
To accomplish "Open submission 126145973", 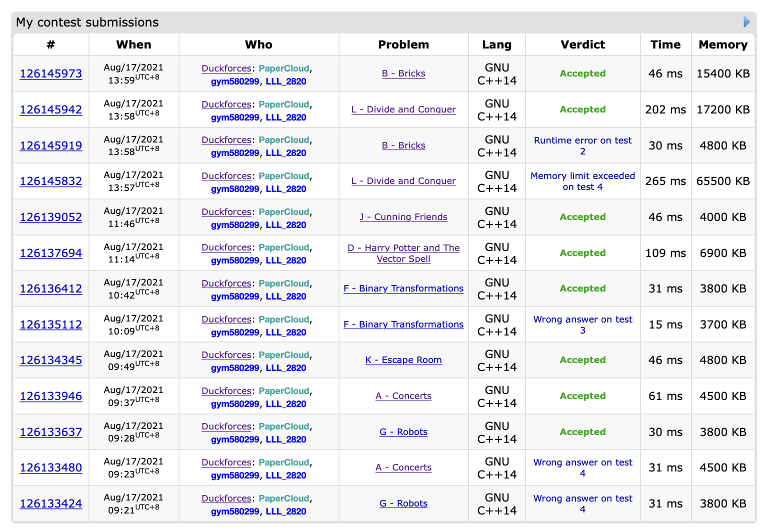I will click(51, 74).
